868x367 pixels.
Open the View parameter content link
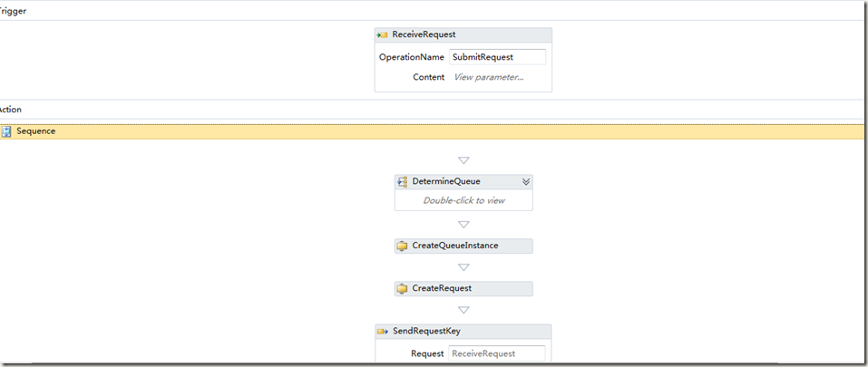pyautogui.click(x=489, y=77)
